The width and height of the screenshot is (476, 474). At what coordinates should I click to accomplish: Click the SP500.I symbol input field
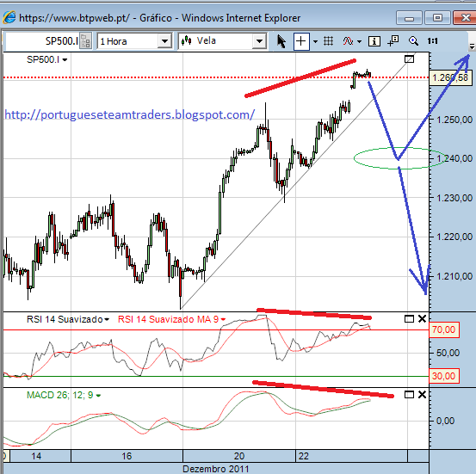tap(42, 41)
